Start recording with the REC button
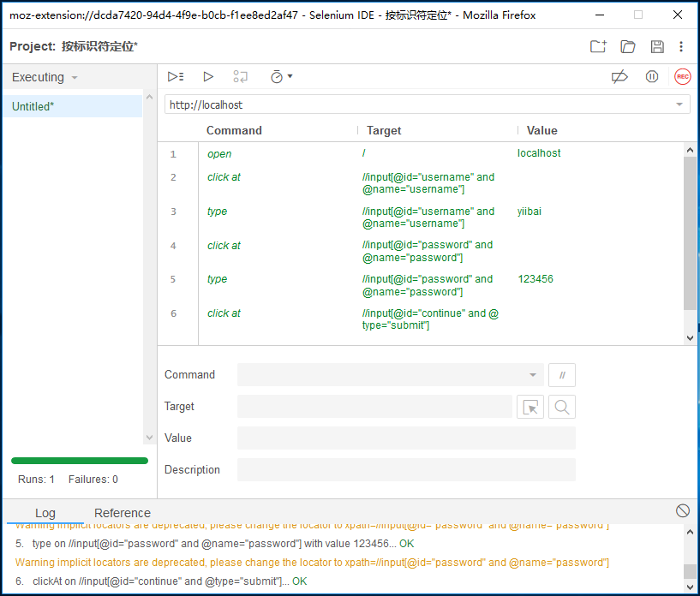Image resolution: width=700 pixels, height=596 pixels. [683, 77]
